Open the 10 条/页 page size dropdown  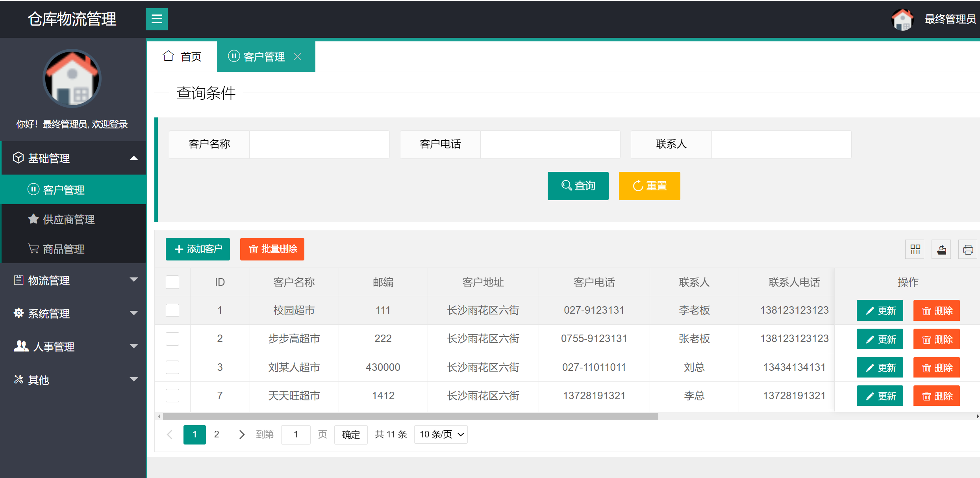point(441,435)
